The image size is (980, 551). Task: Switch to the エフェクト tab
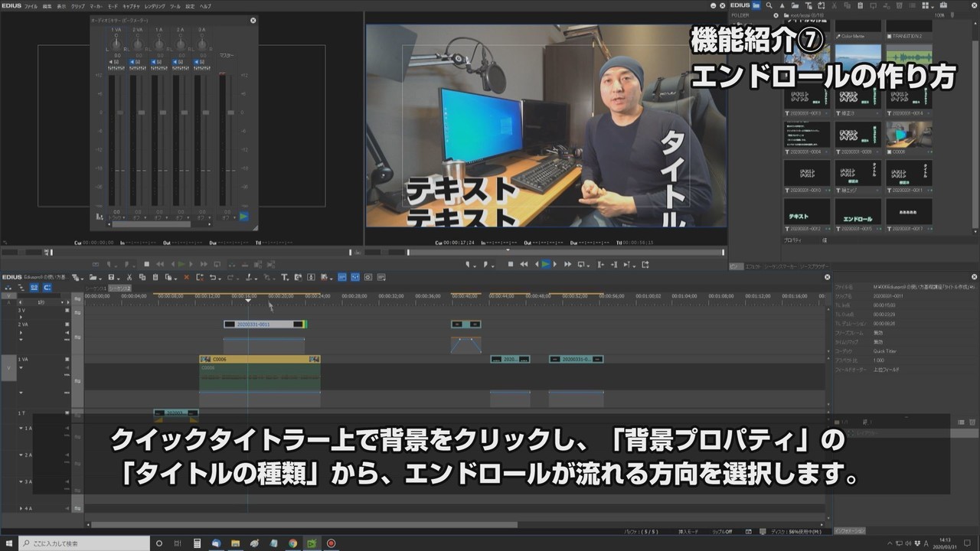[x=753, y=266]
